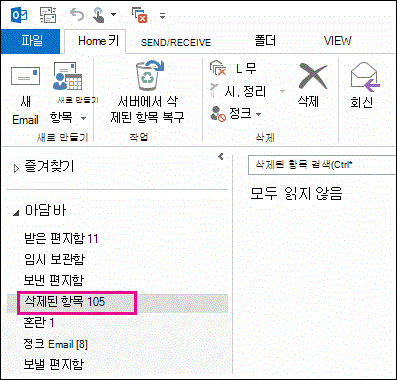Click Send/Receive All Folders quick access icon
This screenshot has height=380, width=397.
[x=48, y=15]
